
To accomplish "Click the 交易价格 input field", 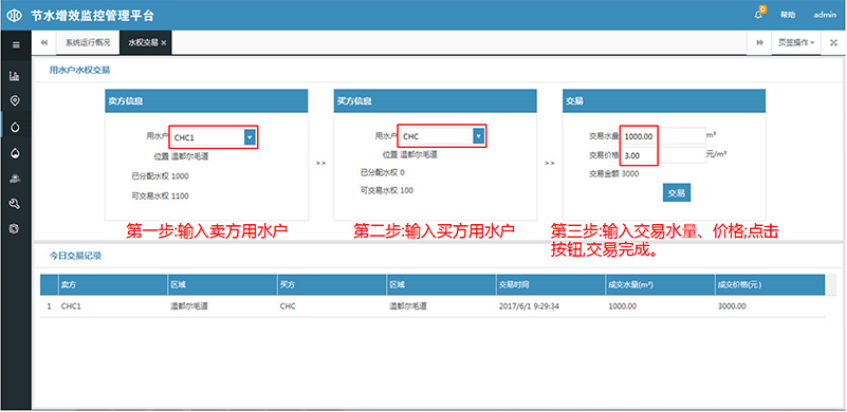I will click(x=662, y=156).
